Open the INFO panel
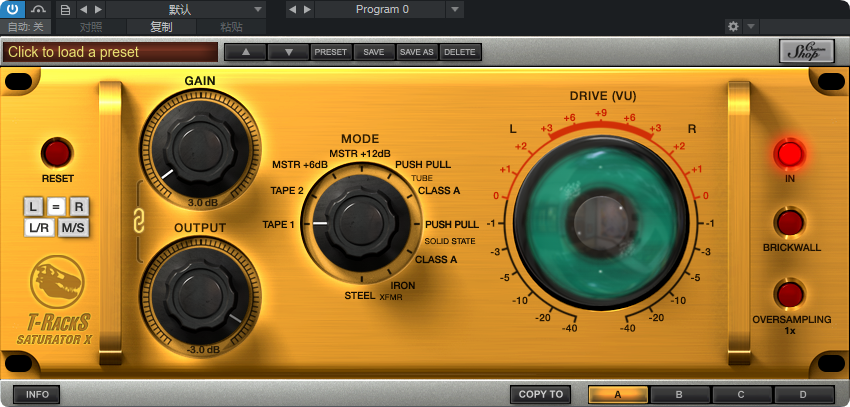This screenshot has height=407, width=850. (37, 394)
